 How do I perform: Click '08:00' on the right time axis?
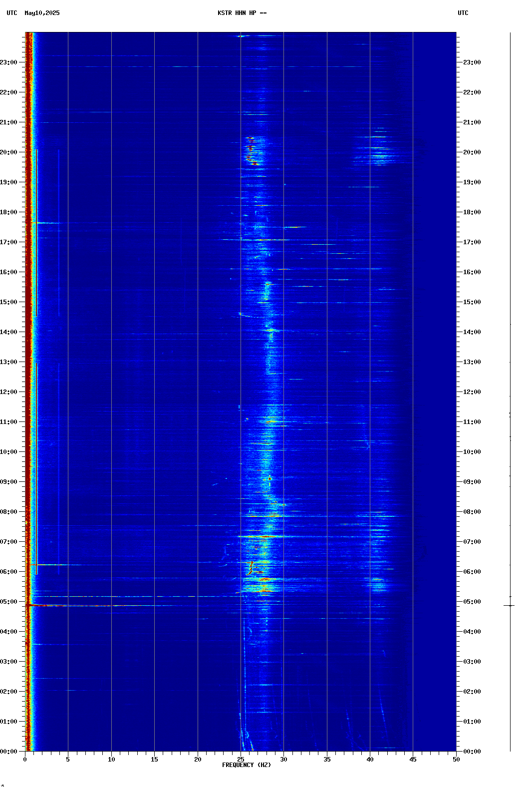tap(472, 512)
